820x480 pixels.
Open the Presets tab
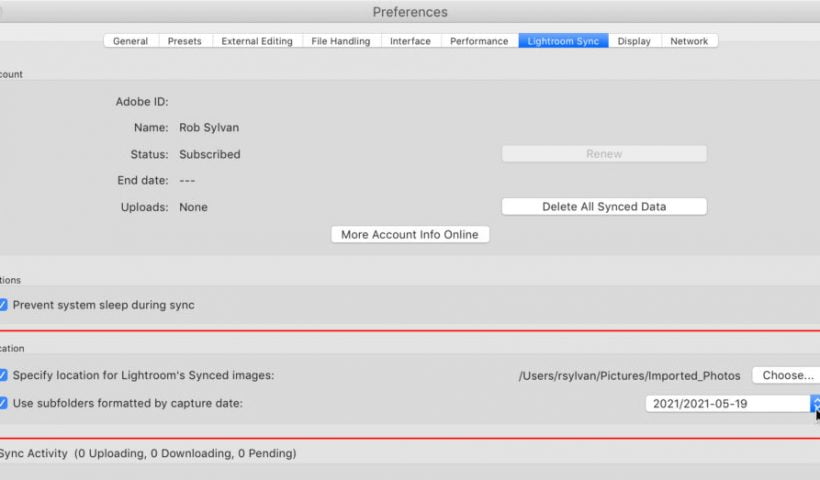184,41
